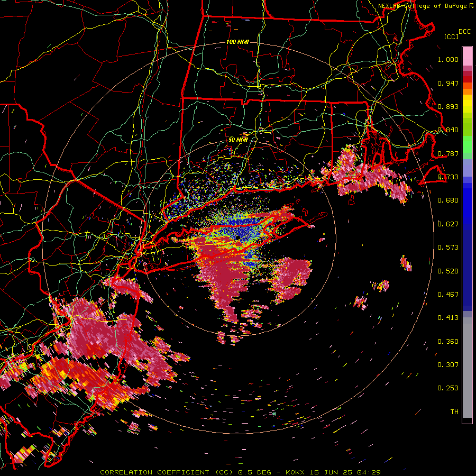Click the 0.680 scale value

click(448, 200)
